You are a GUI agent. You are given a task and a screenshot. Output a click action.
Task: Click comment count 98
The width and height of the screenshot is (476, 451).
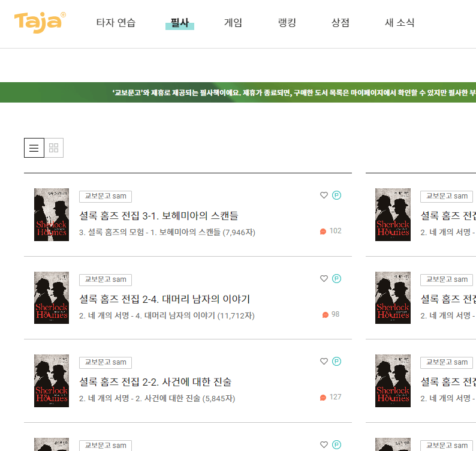pyautogui.click(x=336, y=314)
